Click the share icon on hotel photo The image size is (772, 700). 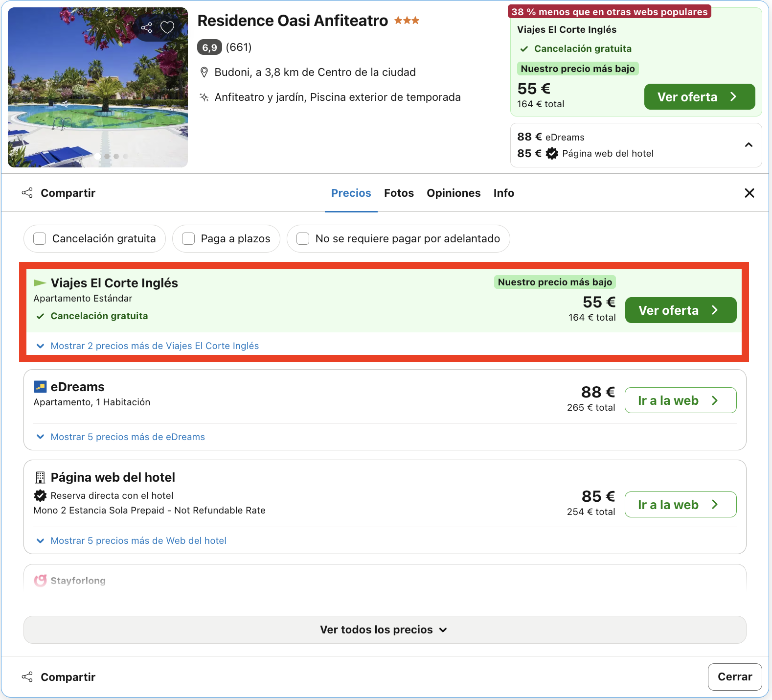(x=146, y=27)
